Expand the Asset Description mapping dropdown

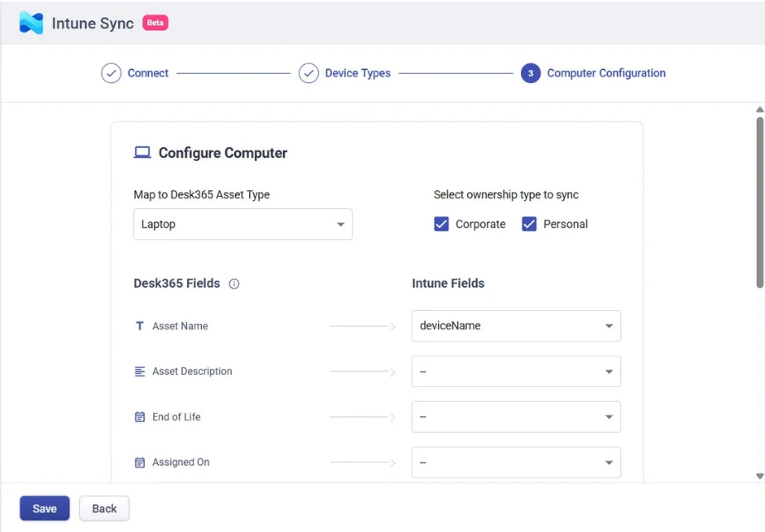pyautogui.click(x=516, y=372)
